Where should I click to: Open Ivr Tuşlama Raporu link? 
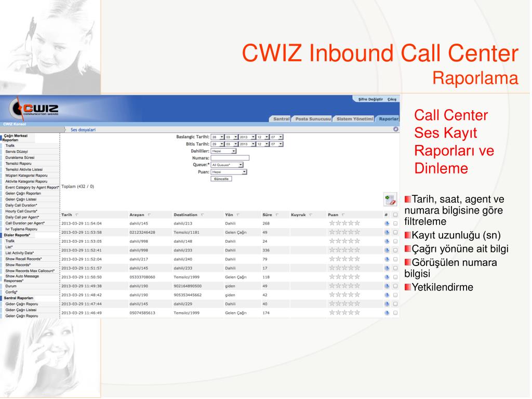tap(21, 229)
